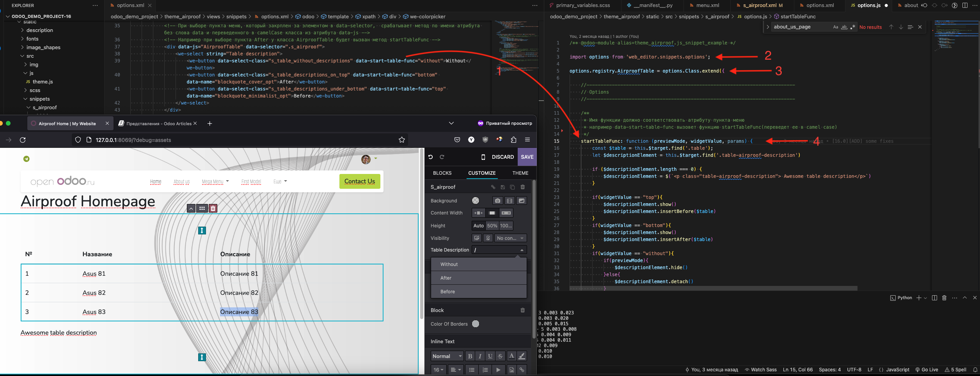This screenshot has width=980, height=376.
Task: Delete the table snippet using red trash icon
Action: pos(213,208)
